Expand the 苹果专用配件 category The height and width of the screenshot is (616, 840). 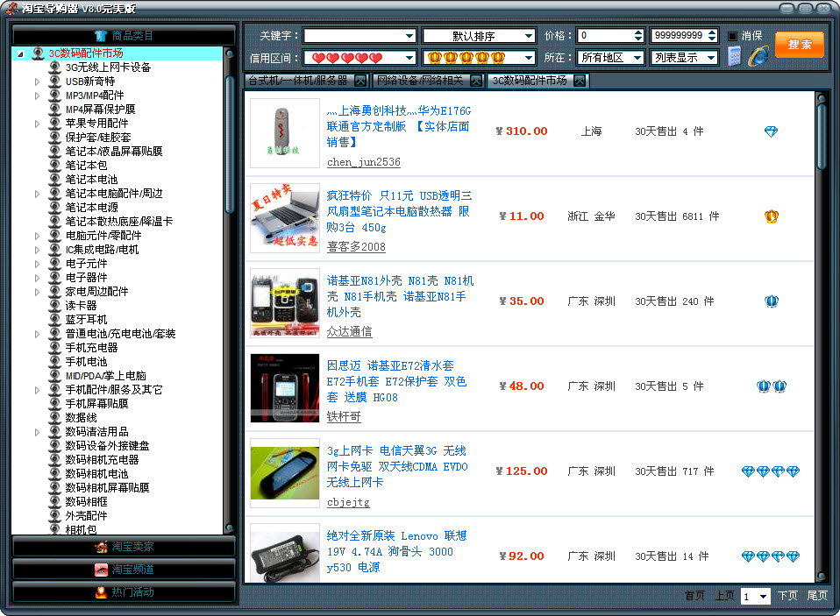(x=37, y=124)
